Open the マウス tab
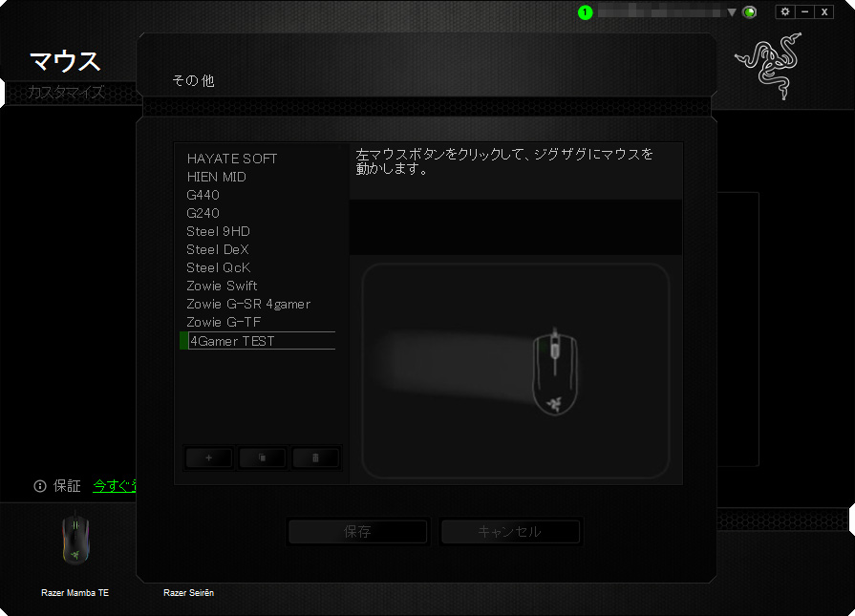The height and width of the screenshot is (616, 855). [65, 61]
